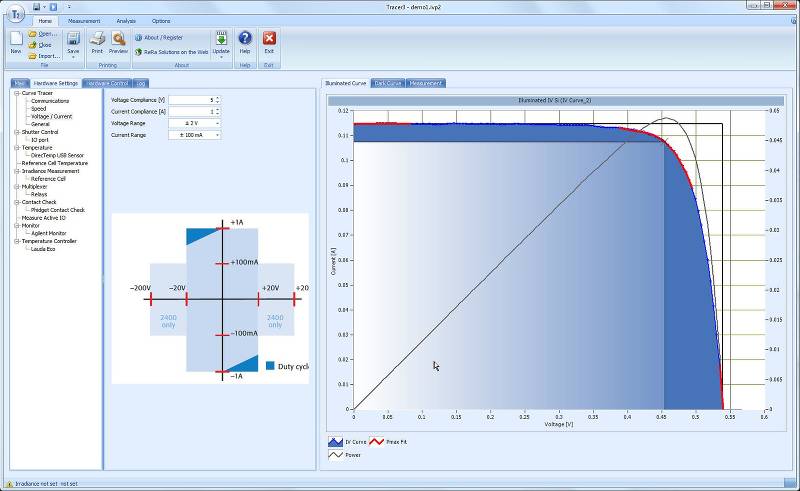Select Communications in the hardware tree
Viewport: 800px width, 491px height.
(x=50, y=101)
